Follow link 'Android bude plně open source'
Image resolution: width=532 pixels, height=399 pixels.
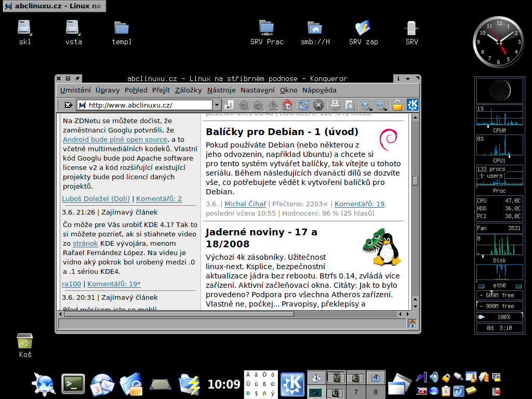click(x=115, y=139)
